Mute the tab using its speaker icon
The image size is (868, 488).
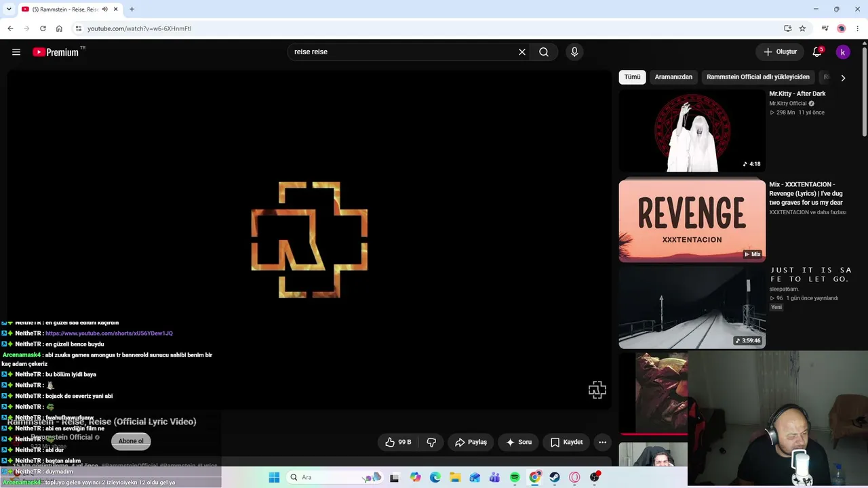tap(104, 9)
